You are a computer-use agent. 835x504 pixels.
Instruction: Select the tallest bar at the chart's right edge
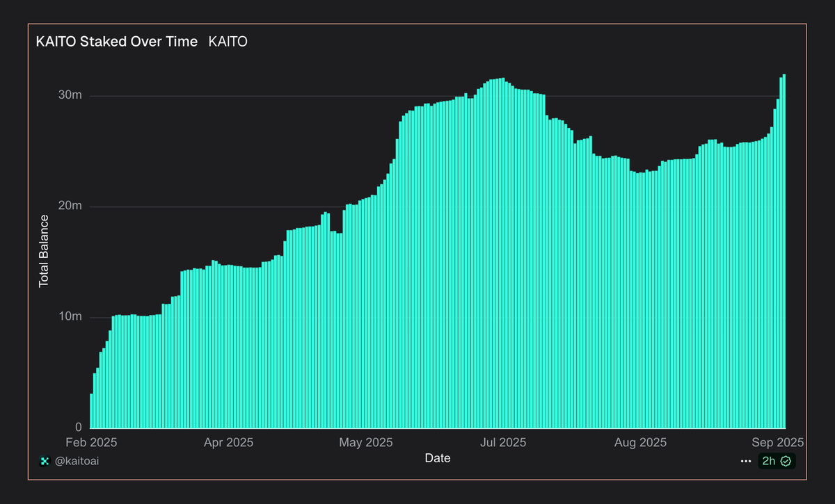tap(784, 250)
